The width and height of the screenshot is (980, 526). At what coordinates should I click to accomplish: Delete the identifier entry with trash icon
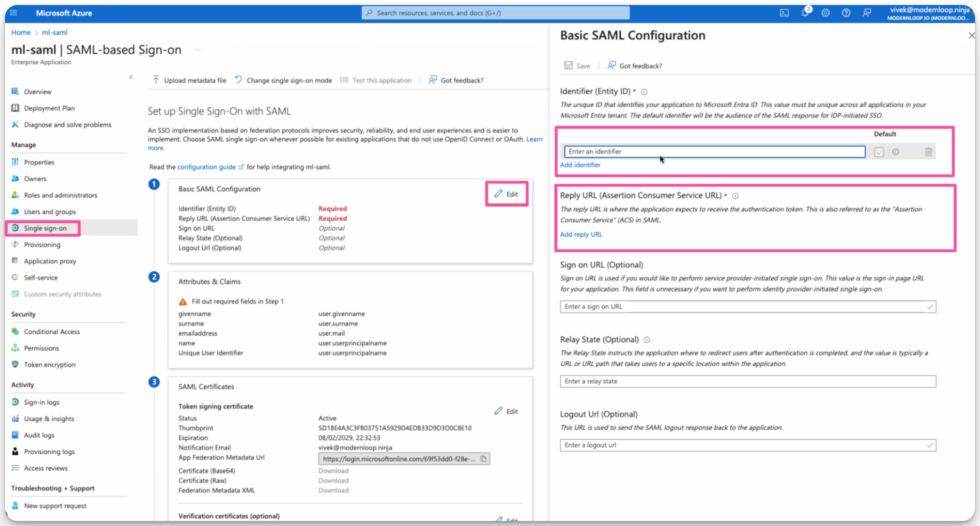point(928,152)
